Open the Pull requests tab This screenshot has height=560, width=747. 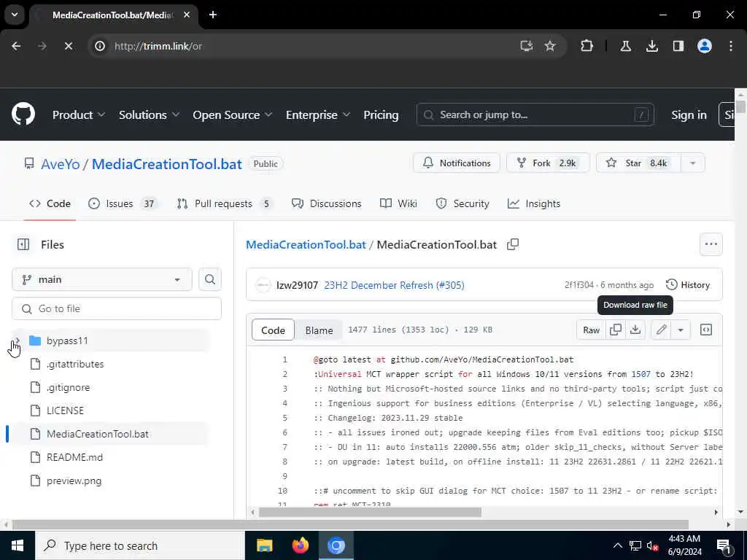click(x=225, y=204)
